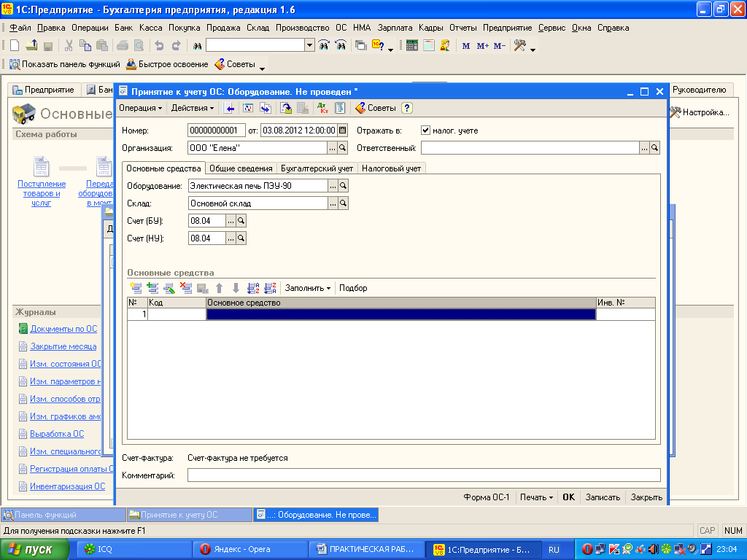
Task: Open the Зарплата menu
Action: coord(395,28)
